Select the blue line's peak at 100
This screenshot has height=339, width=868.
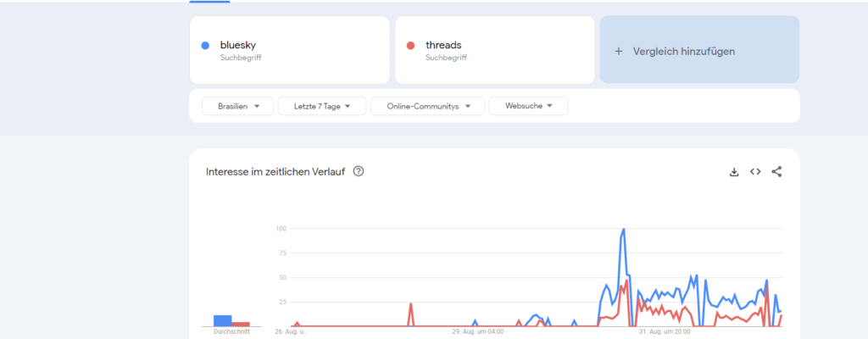point(623,230)
